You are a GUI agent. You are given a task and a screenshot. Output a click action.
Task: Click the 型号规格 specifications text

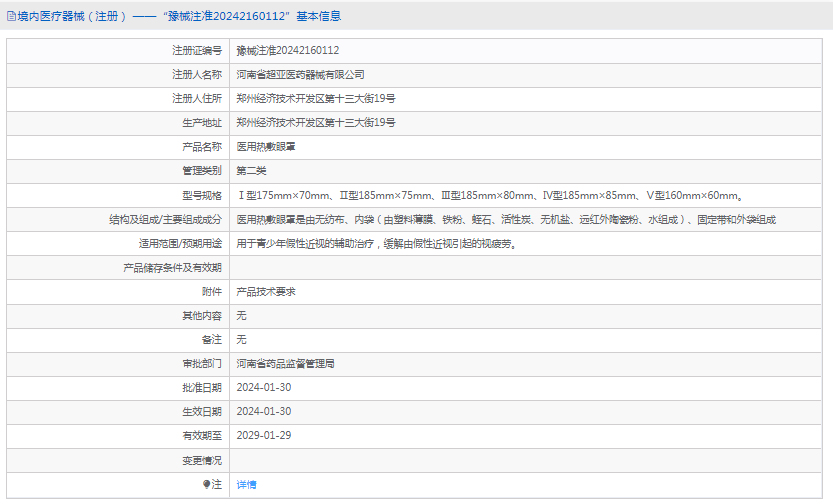pyautogui.click(x=489, y=195)
